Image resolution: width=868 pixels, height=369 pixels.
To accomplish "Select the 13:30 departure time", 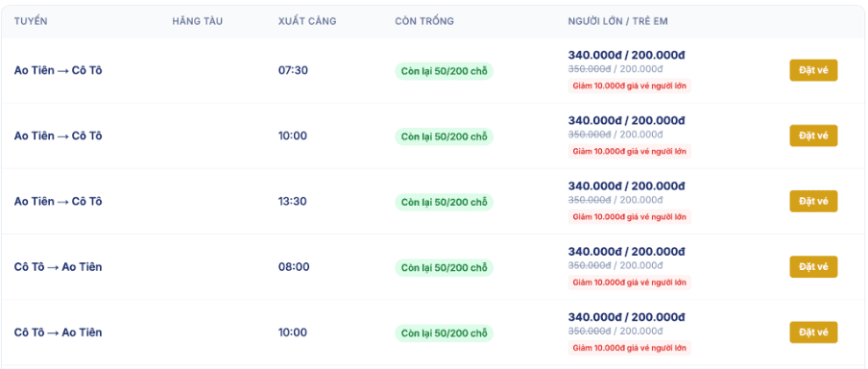I will point(293,201).
